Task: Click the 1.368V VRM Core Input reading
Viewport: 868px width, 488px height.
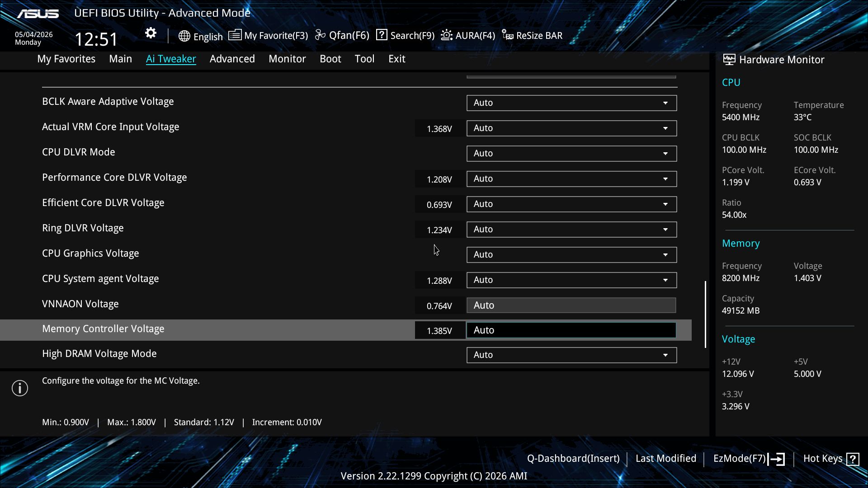Action: tap(439, 129)
